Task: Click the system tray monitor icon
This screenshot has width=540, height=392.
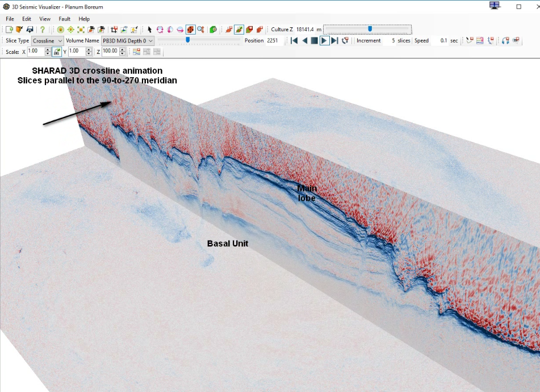Action: pyautogui.click(x=495, y=6)
